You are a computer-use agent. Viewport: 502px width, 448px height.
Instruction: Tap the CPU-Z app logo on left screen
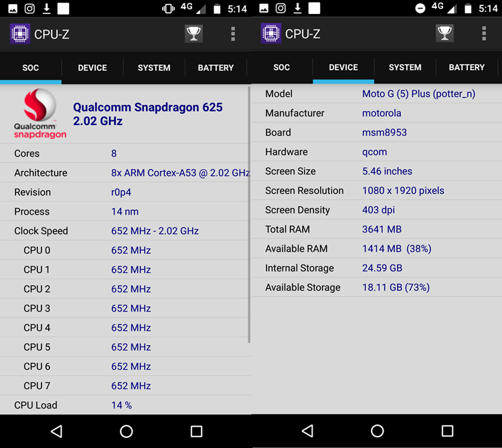(20, 34)
